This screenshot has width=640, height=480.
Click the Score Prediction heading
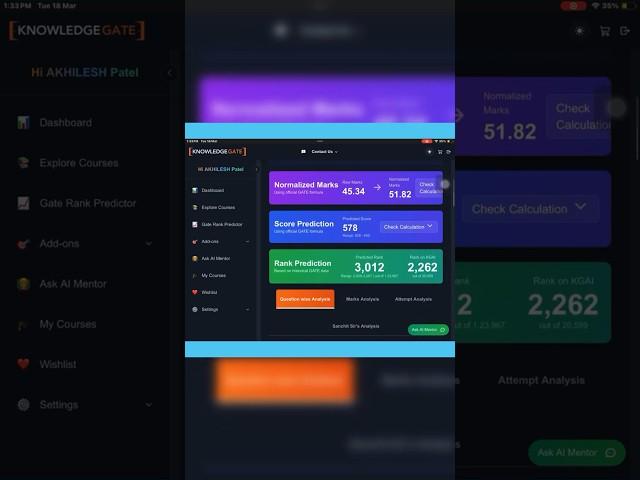coord(304,224)
